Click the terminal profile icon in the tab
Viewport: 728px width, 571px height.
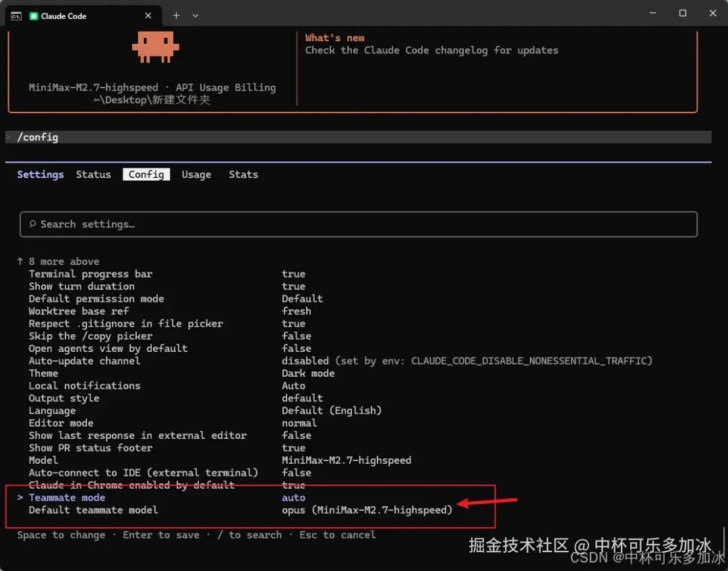16,16
